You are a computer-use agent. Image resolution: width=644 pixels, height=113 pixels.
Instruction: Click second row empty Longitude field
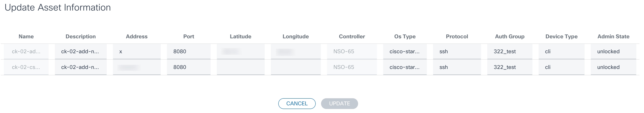pos(295,67)
